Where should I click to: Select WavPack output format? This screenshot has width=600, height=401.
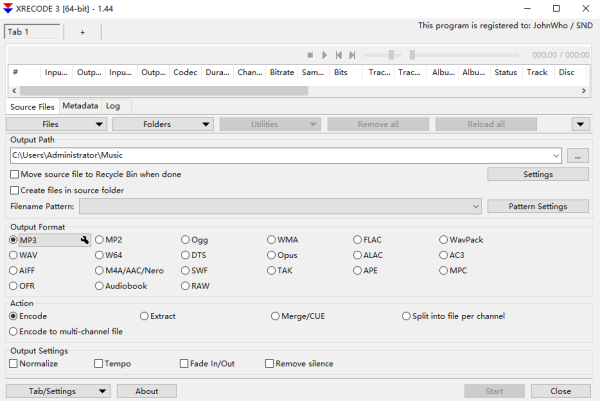click(x=461, y=240)
